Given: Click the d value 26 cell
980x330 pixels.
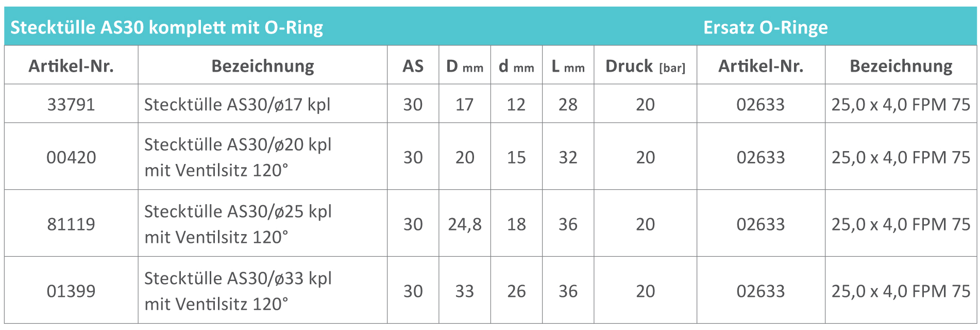Looking at the screenshot, I should pyautogui.click(x=516, y=291).
